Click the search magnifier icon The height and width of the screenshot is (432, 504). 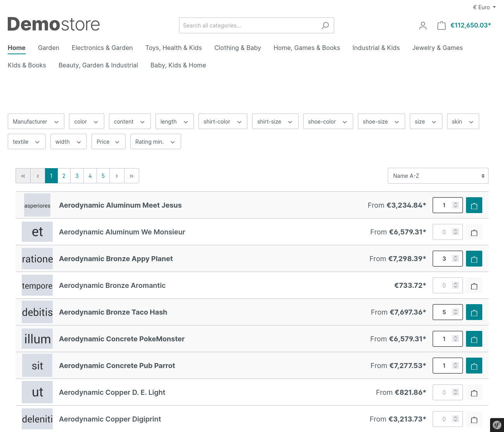325,26
